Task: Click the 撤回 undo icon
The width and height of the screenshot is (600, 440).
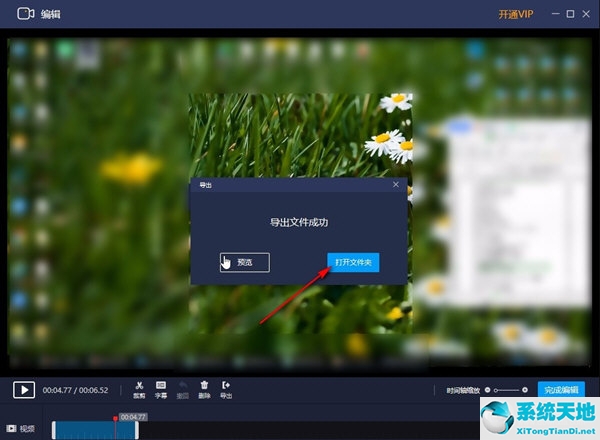Action: [183, 390]
